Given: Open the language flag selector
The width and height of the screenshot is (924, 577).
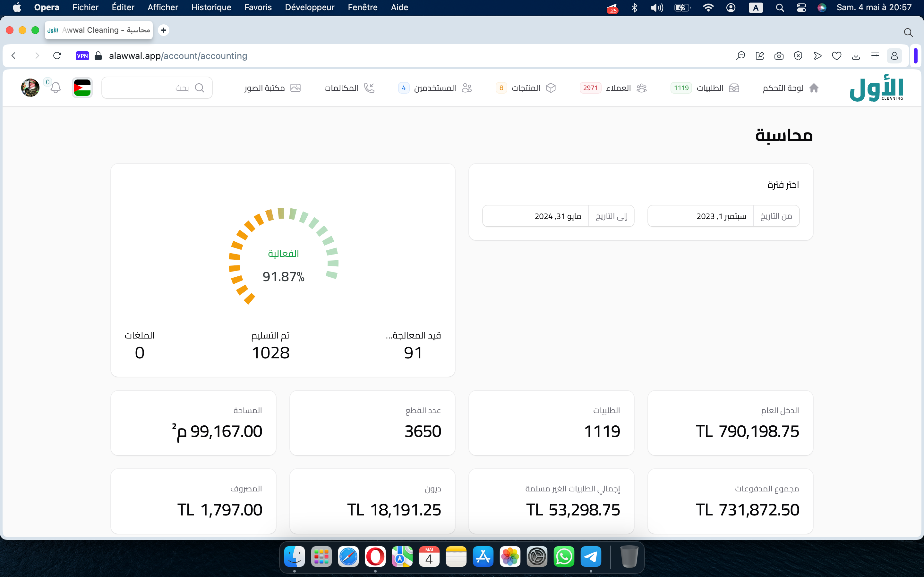Looking at the screenshot, I should click(82, 88).
